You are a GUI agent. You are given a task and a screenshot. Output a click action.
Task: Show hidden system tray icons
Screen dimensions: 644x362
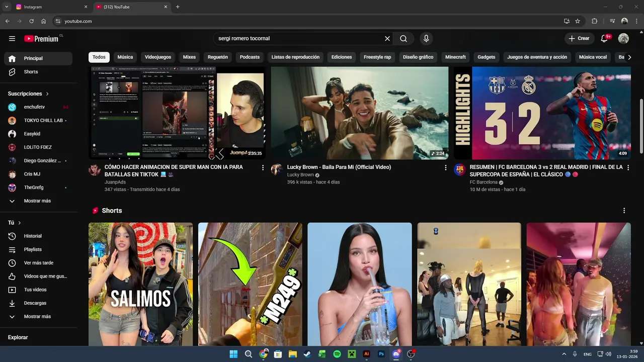point(564,354)
